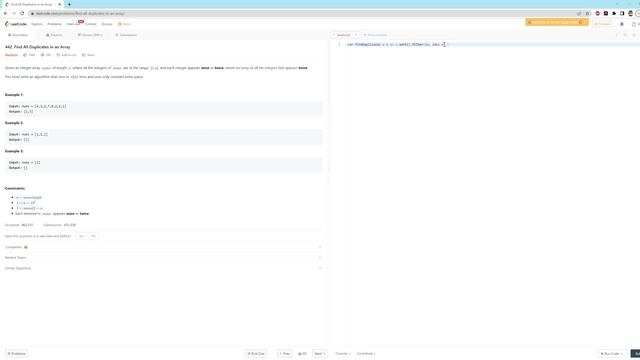
Task: Expand the Related Topics section
Action: tap(163, 258)
